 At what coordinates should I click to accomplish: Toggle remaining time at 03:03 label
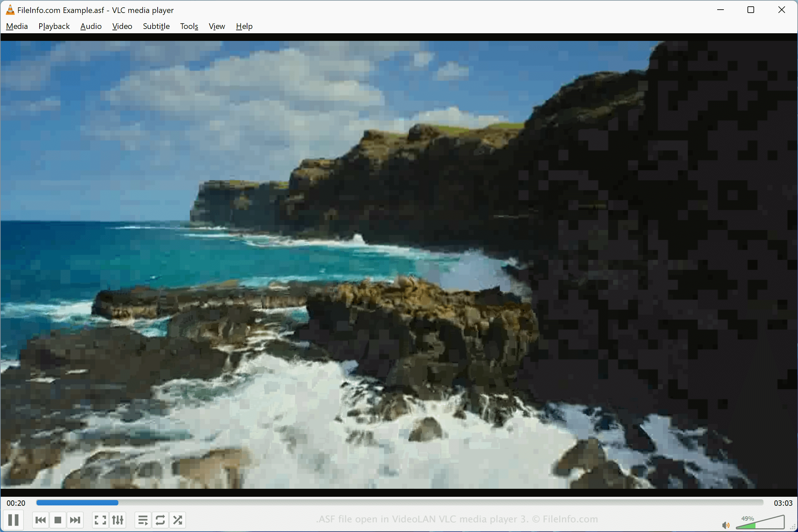[783, 503]
